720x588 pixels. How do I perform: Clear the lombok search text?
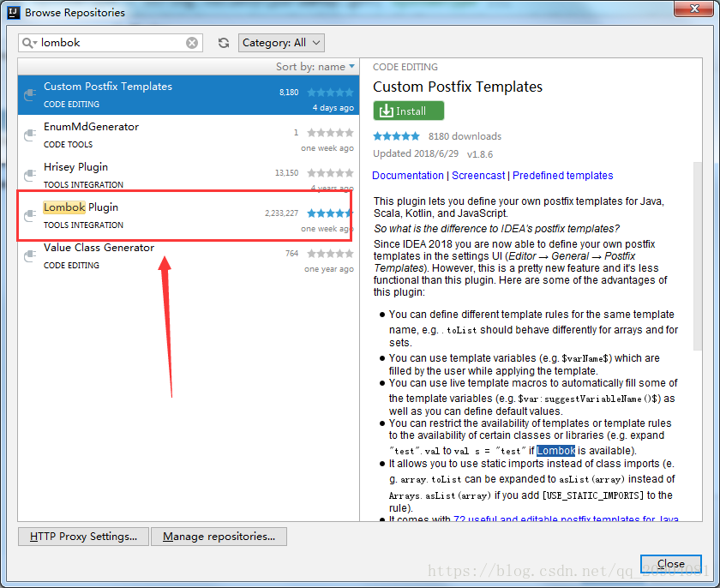coord(192,43)
